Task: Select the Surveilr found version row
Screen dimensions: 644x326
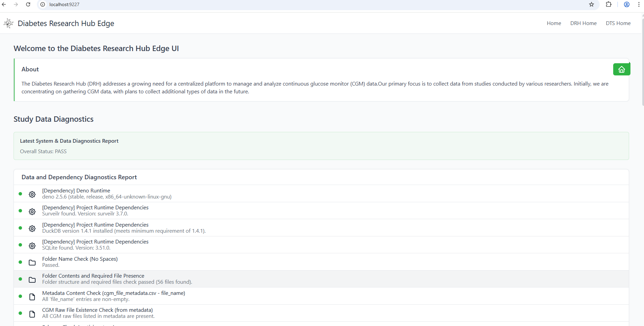Action: 95,211
